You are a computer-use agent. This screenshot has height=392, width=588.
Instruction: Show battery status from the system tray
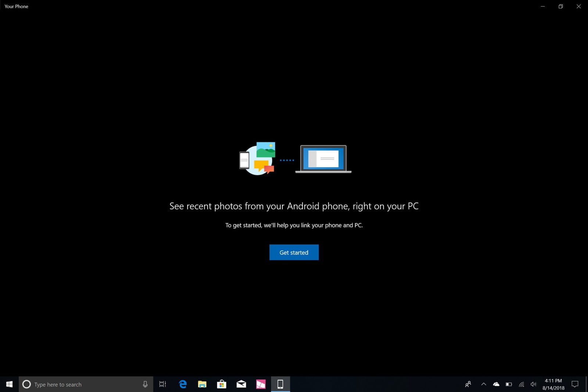tap(509, 384)
